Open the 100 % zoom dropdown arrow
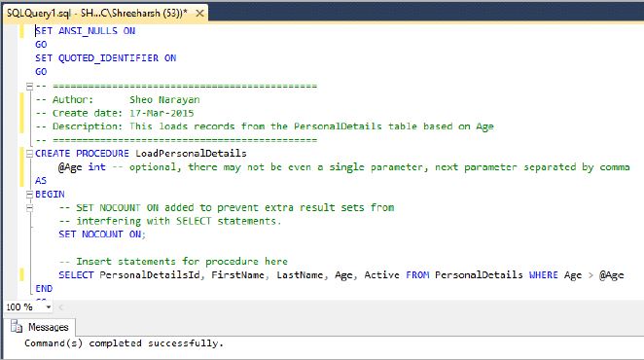Viewport: 644px width, 360px height. [x=49, y=307]
